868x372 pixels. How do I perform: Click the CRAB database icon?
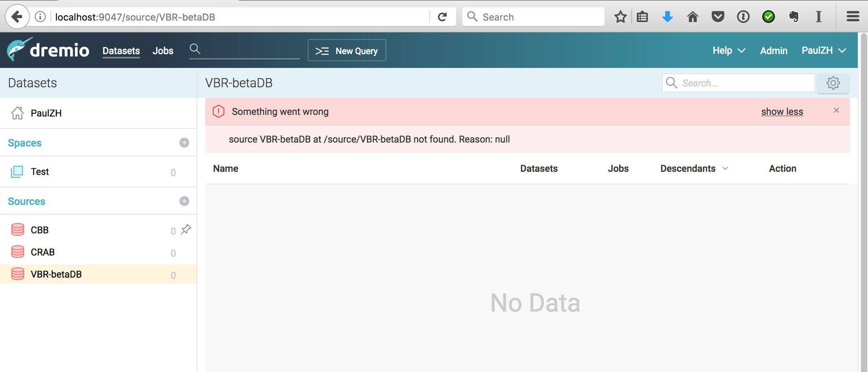click(x=18, y=252)
